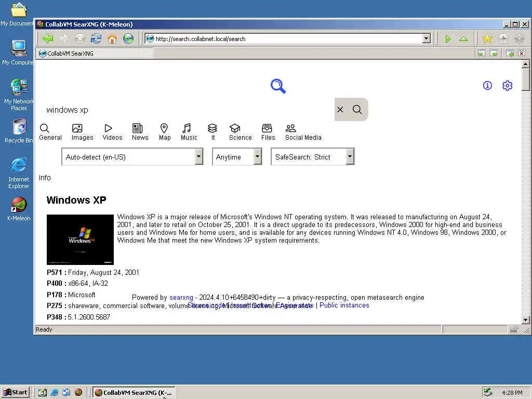Select the General search category

(x=50, y=132)
